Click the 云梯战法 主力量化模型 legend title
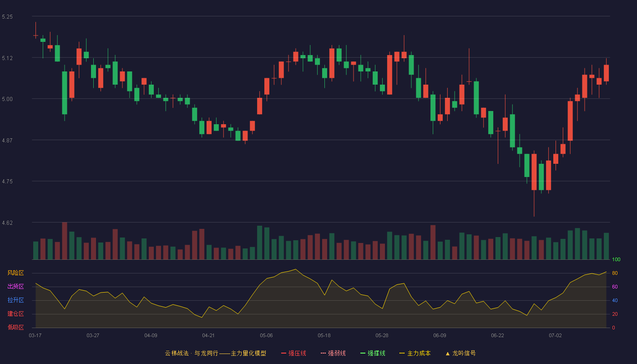Screen dimensions: 637x364 pos(215,353)
